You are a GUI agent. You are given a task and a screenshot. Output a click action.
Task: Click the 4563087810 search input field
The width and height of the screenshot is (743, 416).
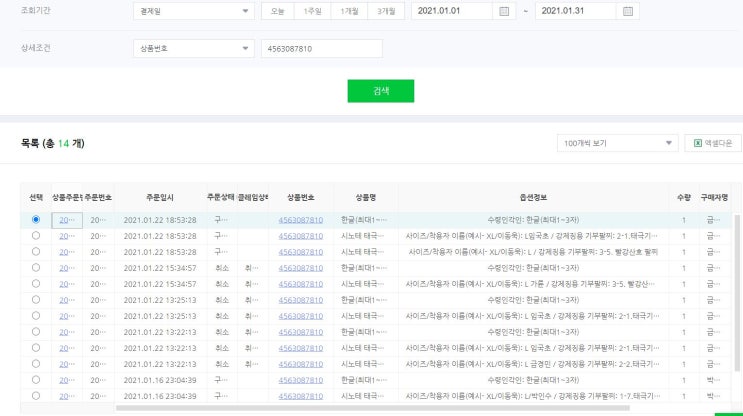322,48
